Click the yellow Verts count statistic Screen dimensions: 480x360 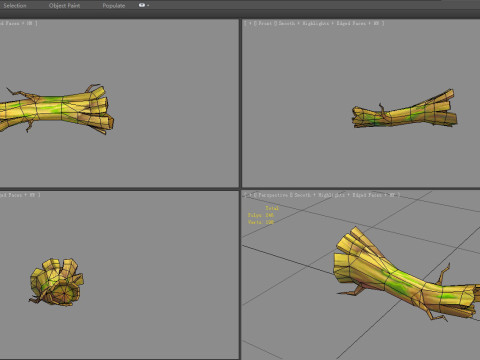(261, 222)
